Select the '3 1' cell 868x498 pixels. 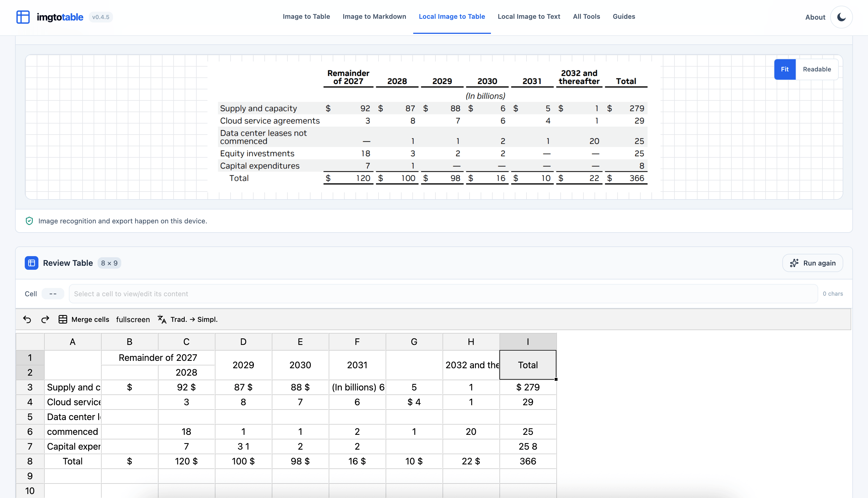tap(243, 446)
